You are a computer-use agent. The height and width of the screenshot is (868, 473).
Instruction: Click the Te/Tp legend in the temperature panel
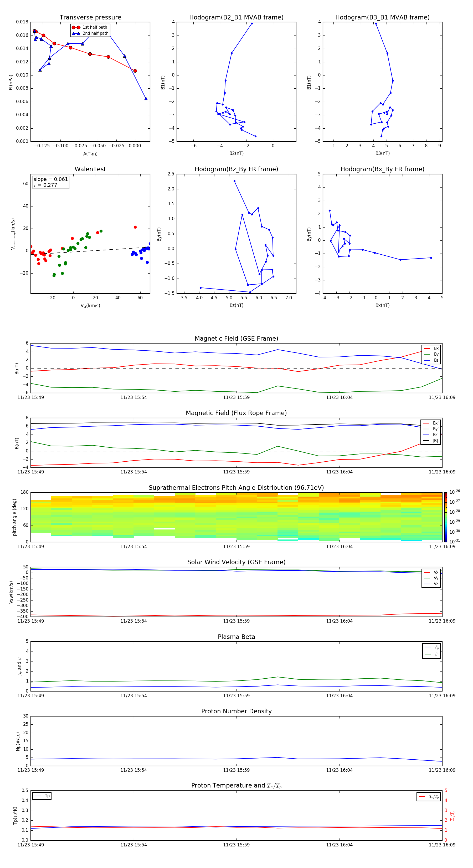click(x=428, y=796)
